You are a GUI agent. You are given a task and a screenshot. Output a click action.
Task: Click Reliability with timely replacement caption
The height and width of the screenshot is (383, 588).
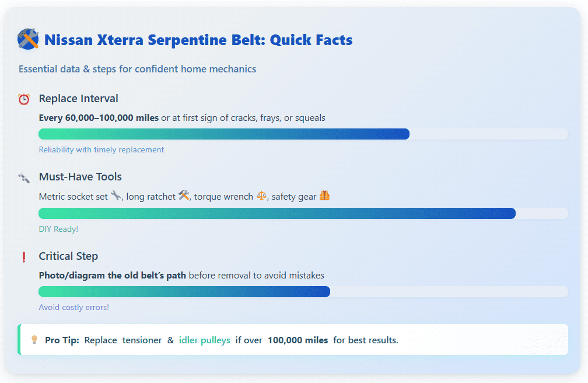101,150
